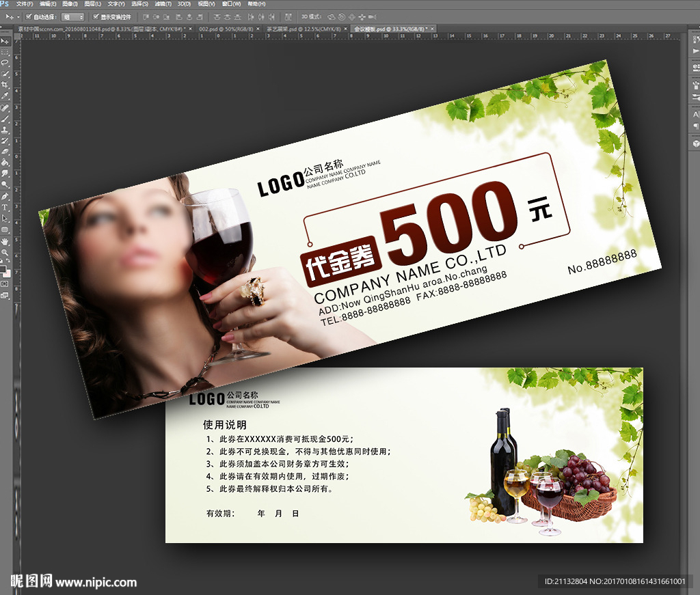The height and width of the screenshot is (595, 700).
Task: Select the Zoom tool in the toolbox
Action: click(x=5, y=253)
